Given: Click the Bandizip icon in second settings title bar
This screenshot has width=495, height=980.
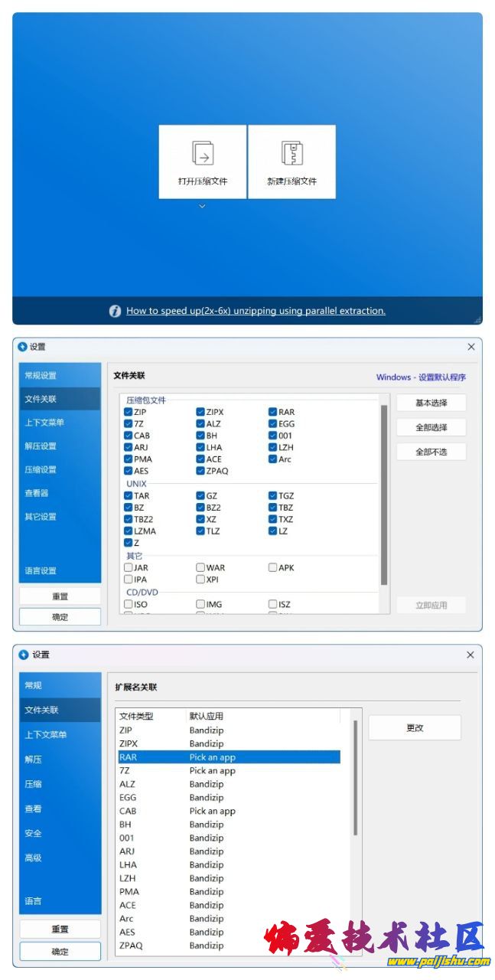Looking at the screenshot, I should 24,655.
